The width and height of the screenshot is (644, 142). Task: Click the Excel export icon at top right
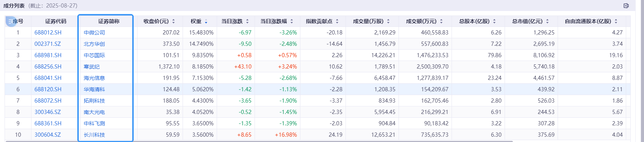click(626, 6)
